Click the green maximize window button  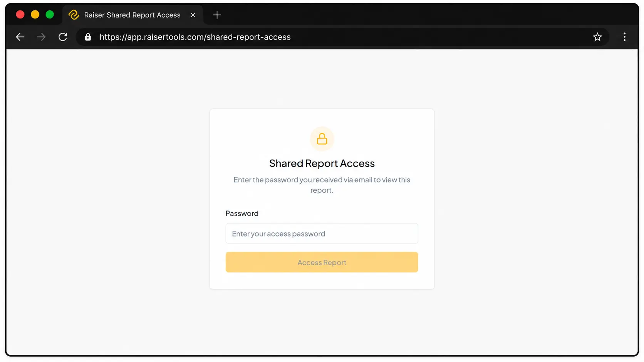pyautogui.click(x=50, y=15)
